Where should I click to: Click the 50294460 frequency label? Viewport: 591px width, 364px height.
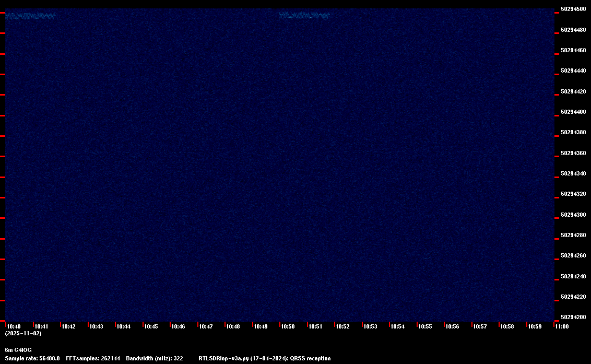[573, 50]
